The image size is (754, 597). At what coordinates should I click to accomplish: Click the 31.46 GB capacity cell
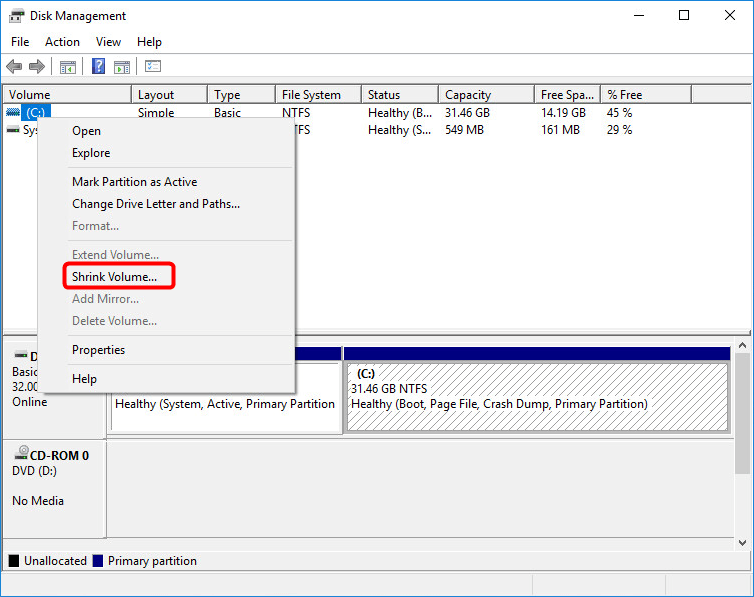point(467,113)
